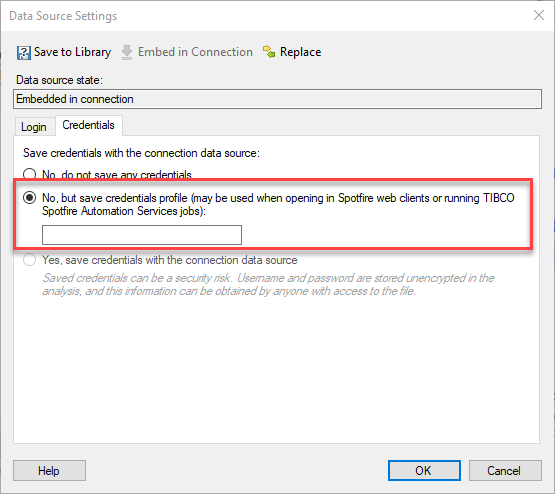The image size is (555, 494).
Task: Click the Save to Library disk icon
Action: point(23,52)
